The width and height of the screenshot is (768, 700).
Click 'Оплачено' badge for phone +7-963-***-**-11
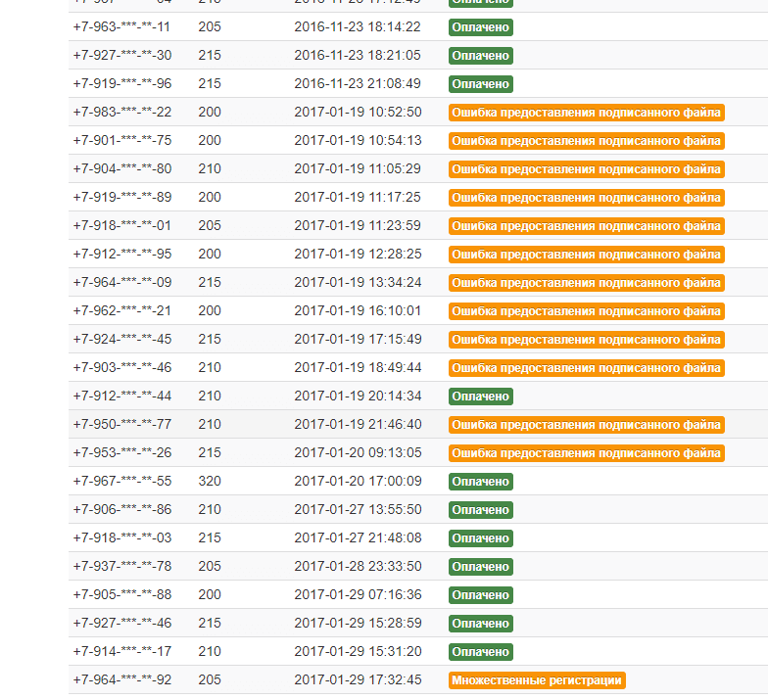(480, 27)
